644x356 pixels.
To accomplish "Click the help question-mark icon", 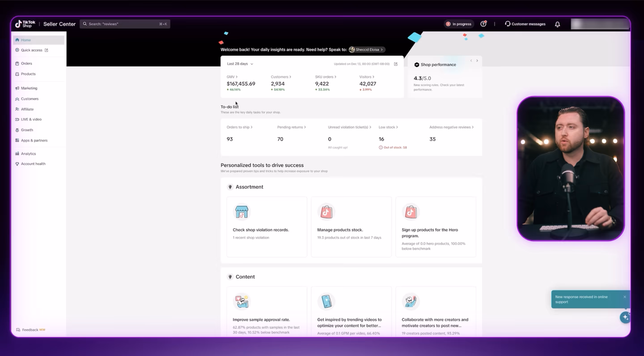I will pos(483,23).
